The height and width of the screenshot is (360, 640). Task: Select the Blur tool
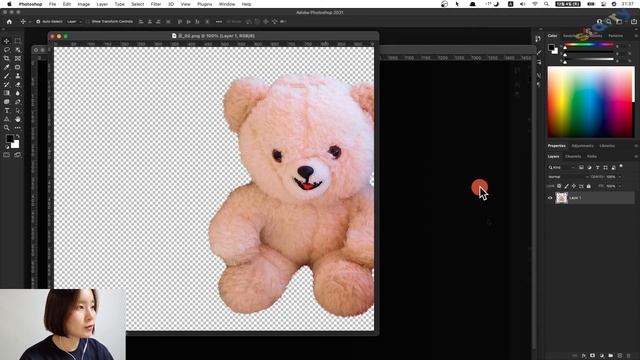coord(18,93)
